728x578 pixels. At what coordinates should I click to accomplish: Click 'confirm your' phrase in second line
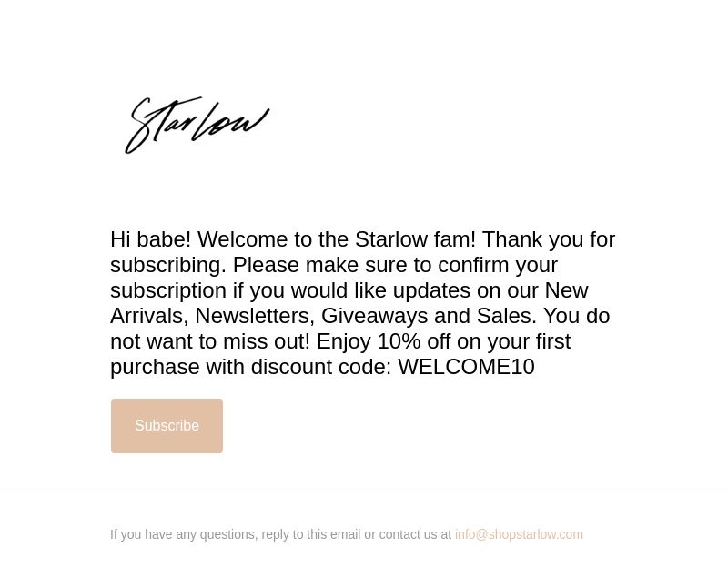coord(497,265)
